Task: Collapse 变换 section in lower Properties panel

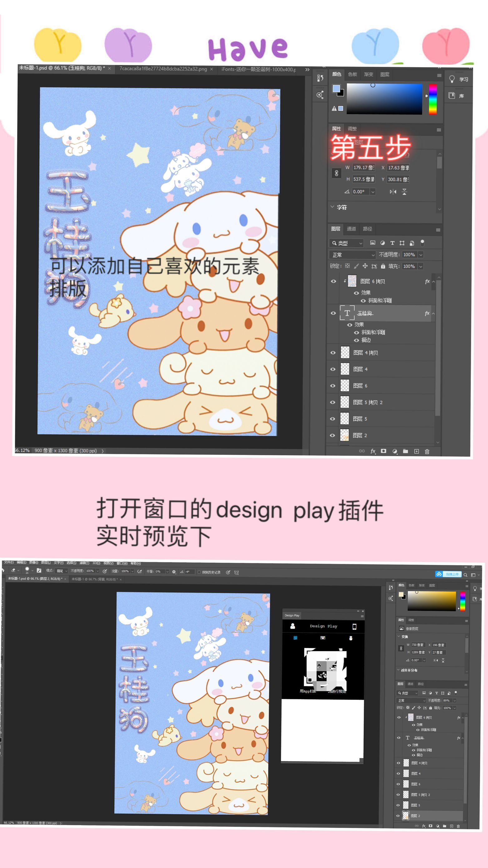Action: coord(399,636)
